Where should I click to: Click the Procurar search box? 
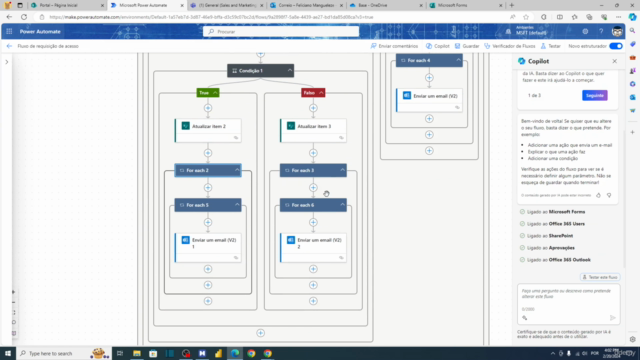(x=281, y=31)
